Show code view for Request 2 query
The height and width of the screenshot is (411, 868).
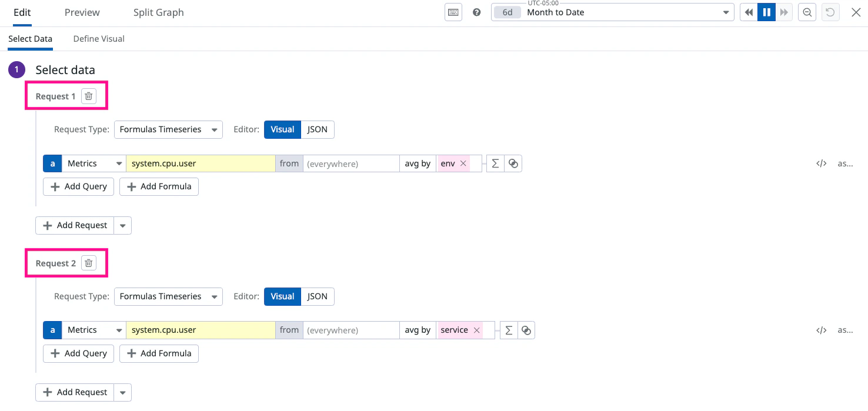tap(822, 330)
